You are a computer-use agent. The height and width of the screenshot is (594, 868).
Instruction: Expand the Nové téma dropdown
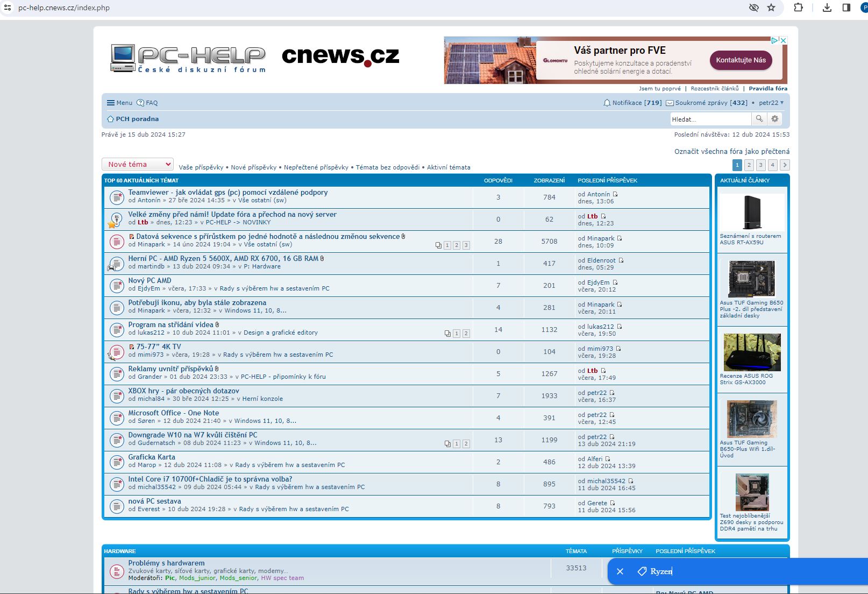coord(138,165)
